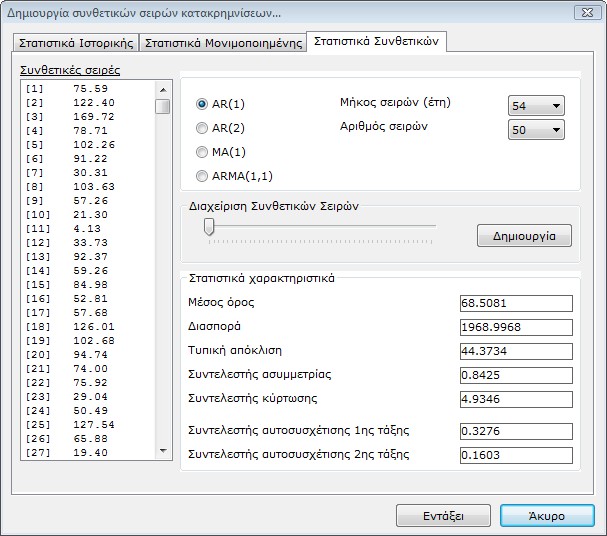
Task: Select the Στατιστικά Συνθετικών tab
Action: tap(376, 41)
